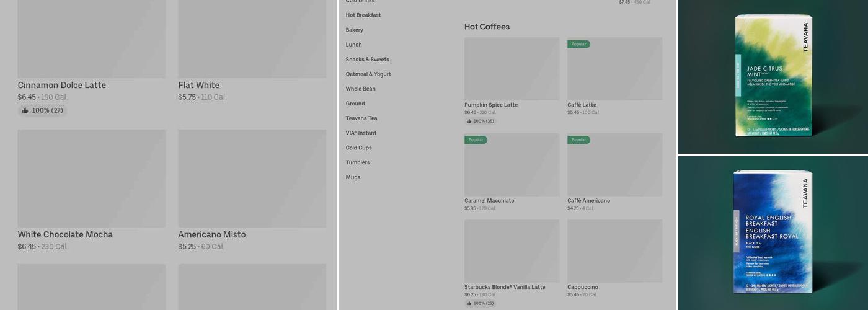Click thumbs-up icon under Pumpkin Spice Latte
Image resolution: width=868 pixels, height=310 pixels.
tap(469, 121)
